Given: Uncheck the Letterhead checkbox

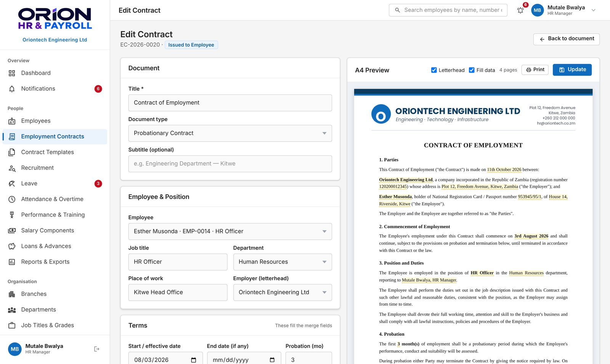Looking at the screenshot, I should tap(434, 70).
